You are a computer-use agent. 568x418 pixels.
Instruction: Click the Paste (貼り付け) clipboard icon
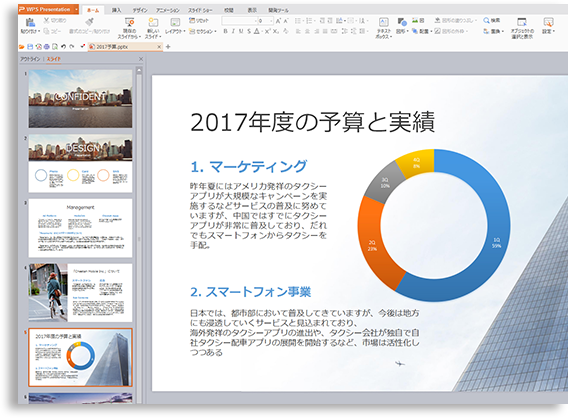30,22
